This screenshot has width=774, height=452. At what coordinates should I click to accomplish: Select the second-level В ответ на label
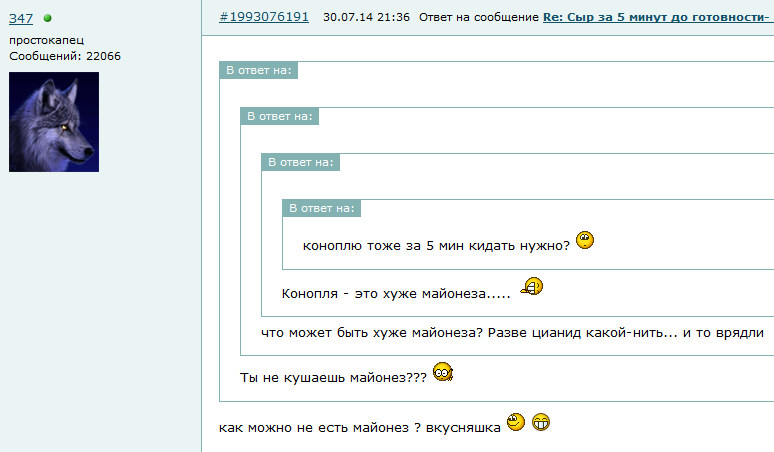(279, 116)
